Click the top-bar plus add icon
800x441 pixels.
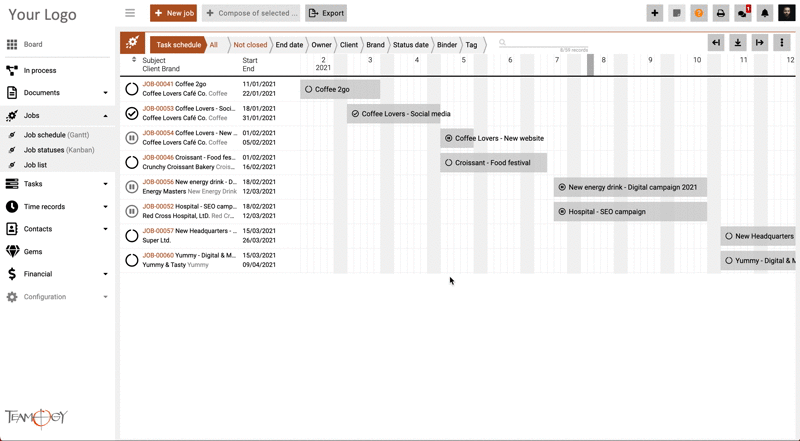click(655, 13)
